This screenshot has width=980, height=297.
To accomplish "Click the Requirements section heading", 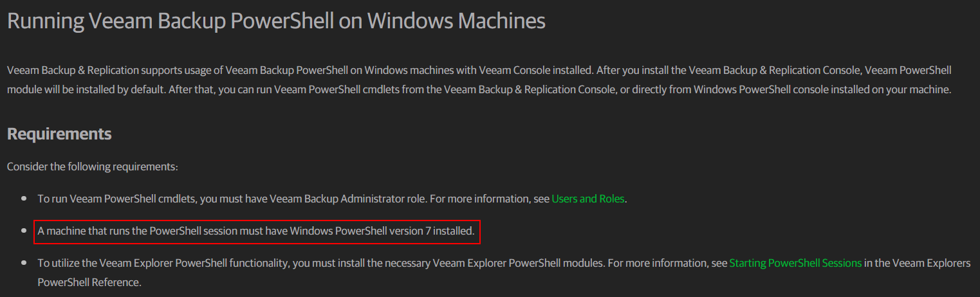I will 59,134.
